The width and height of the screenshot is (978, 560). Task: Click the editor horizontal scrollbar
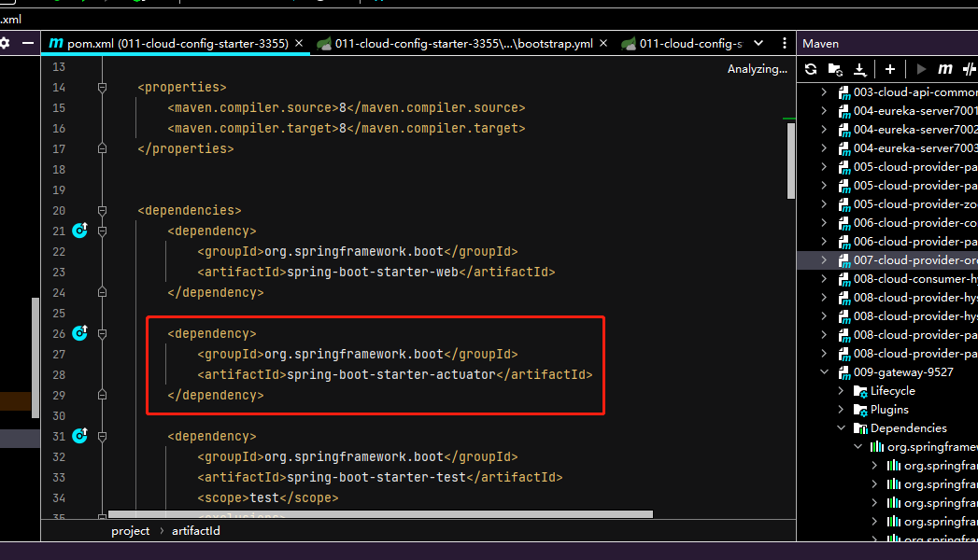380,514
